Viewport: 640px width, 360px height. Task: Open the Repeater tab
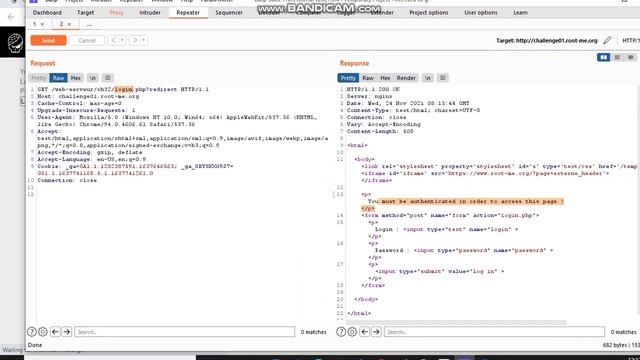point(188,13)
